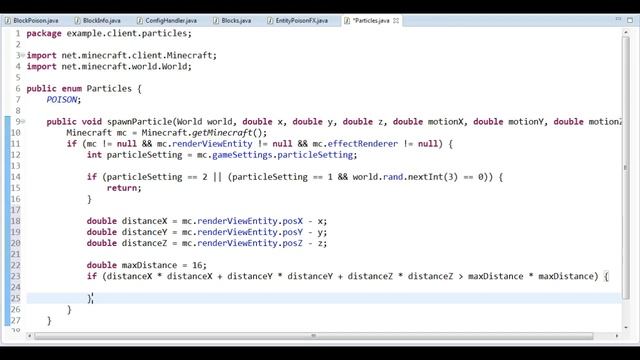
Task: Collapse the spawnParticle method on line 9
Action: coord(23,121)
